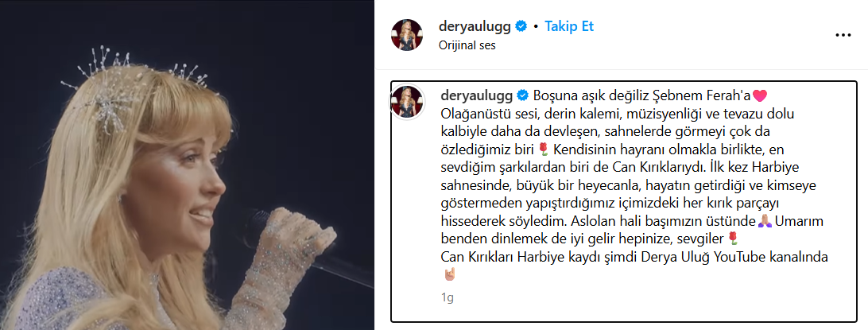Open the header profile picture of deryaulugg

coord(408,35)
